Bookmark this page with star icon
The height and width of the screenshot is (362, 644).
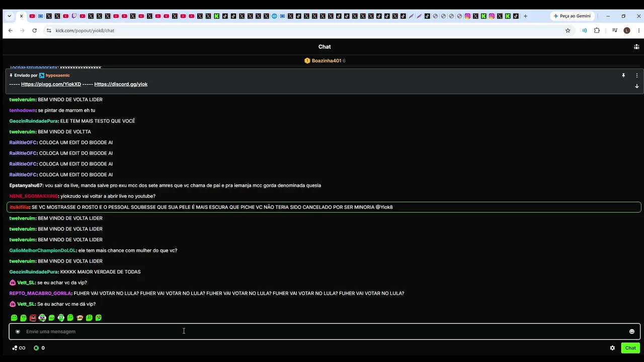coord(568,31)
